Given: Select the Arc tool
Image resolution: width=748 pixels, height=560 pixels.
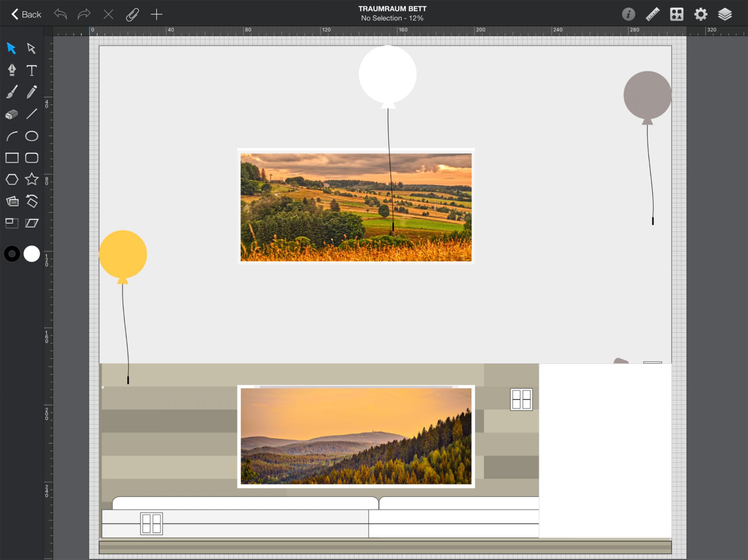Looking at the screenshot, I should (12, 136).
